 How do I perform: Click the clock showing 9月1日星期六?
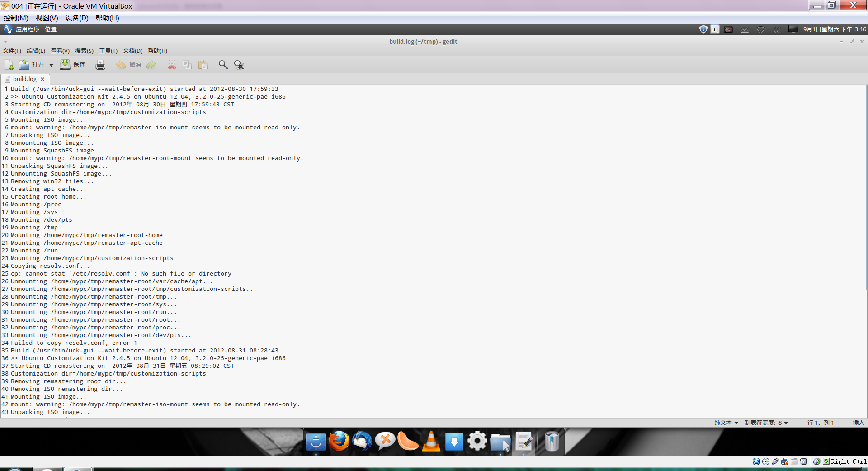pyautogui.click(x=835, y=29)
